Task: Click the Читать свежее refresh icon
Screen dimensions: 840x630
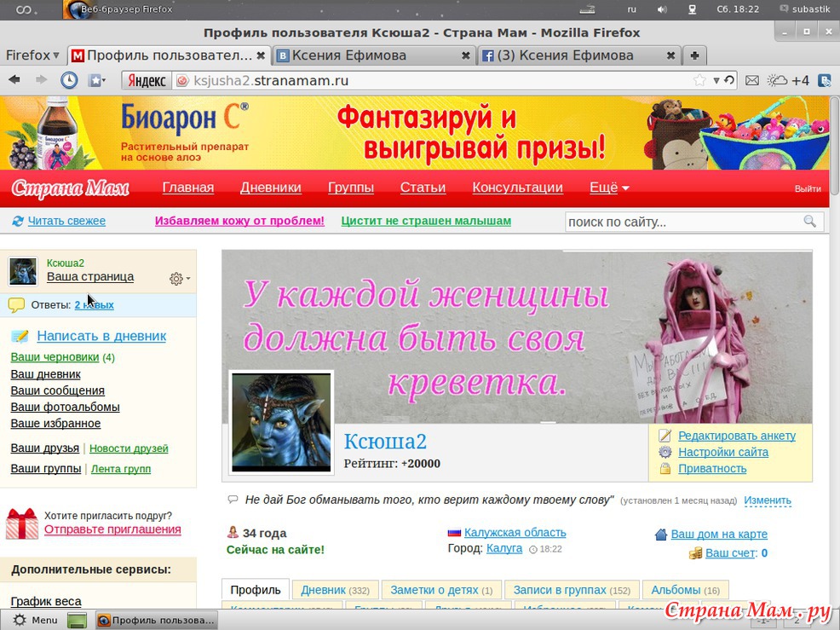Action: point(18,221)
